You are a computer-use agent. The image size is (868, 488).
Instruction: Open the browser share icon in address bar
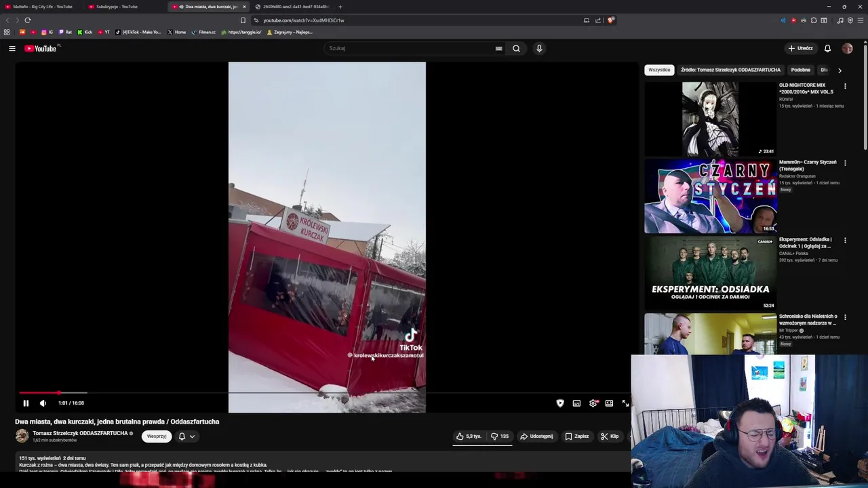[598, 20]
